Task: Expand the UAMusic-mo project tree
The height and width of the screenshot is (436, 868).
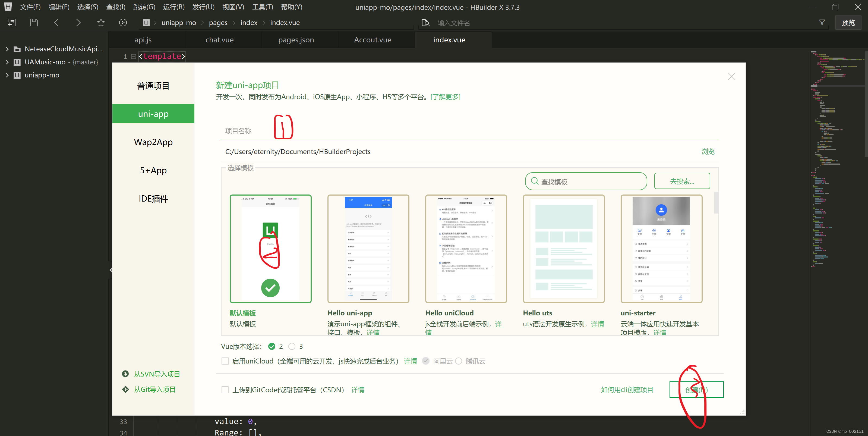Action: click(7, 62)
